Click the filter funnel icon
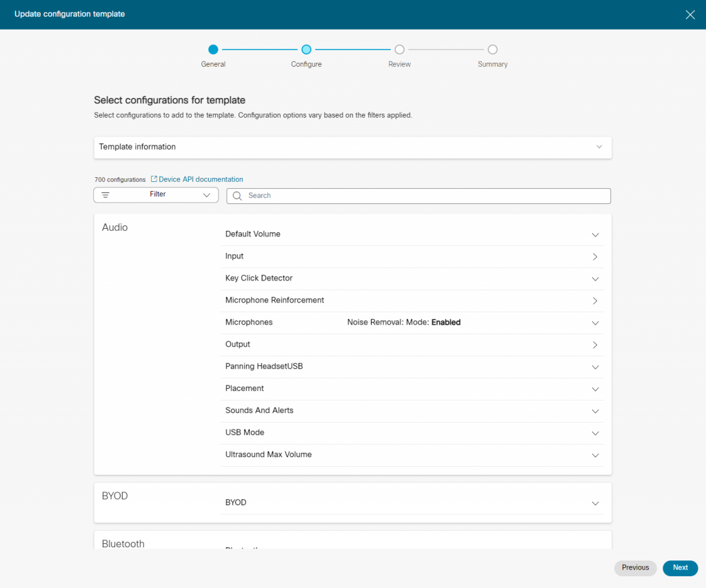The width and height of the screenshot is (706, 588). pyautogui.click(x=105, y=195)
